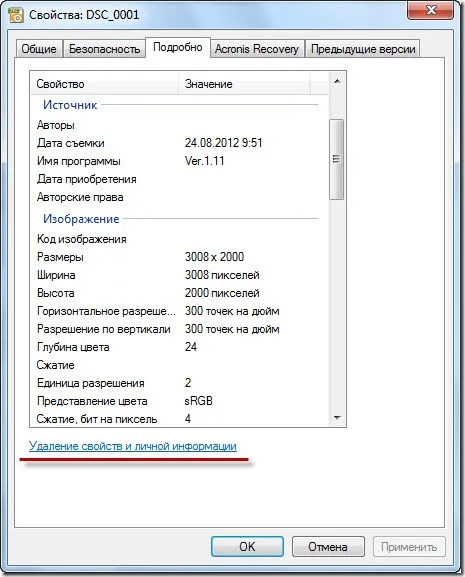
Task: Select the Сжатие, бит на пиксель row
Action: tap(180, 419)
